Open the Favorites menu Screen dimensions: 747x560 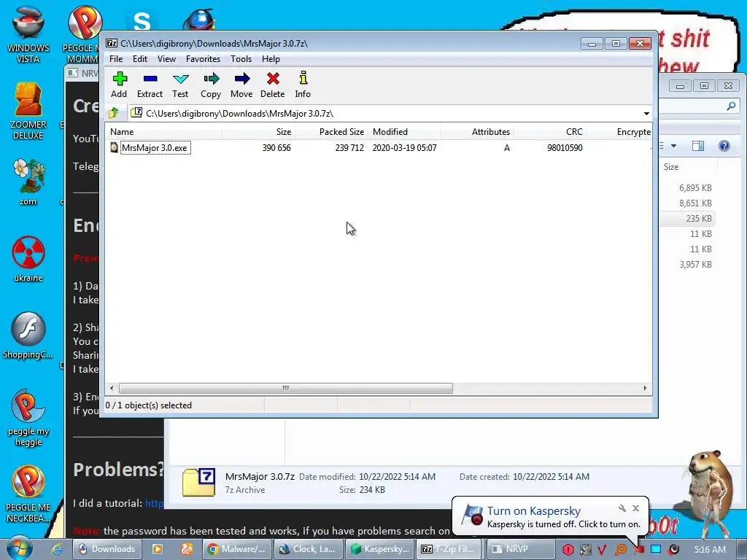pos(203,59)
